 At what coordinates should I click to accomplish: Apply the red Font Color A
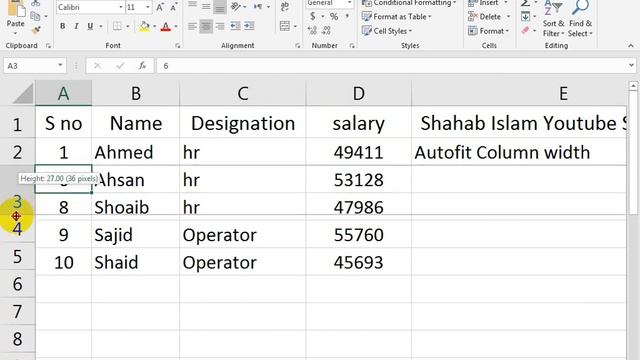click(x=166, y=27)
